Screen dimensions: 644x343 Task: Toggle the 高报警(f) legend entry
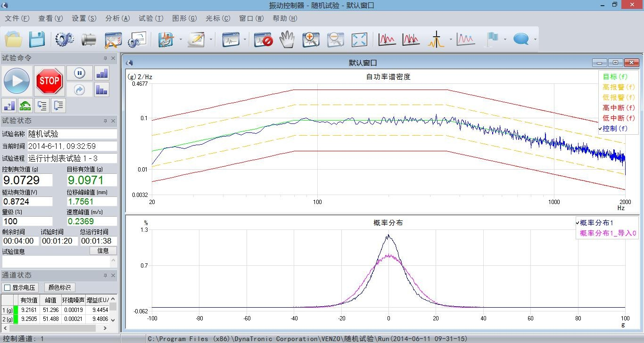pyautogui.click(x=619, y=87)
